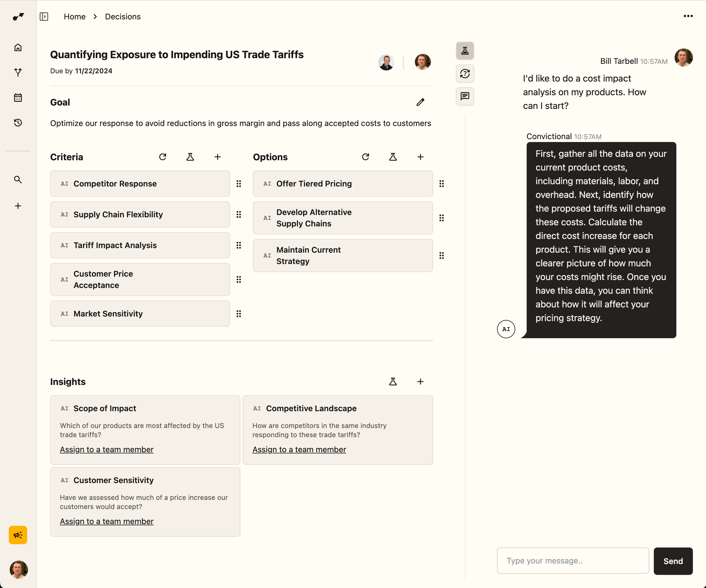Open the three-dot more options menu
706x588 pixels.
click(x=688, y=16)
